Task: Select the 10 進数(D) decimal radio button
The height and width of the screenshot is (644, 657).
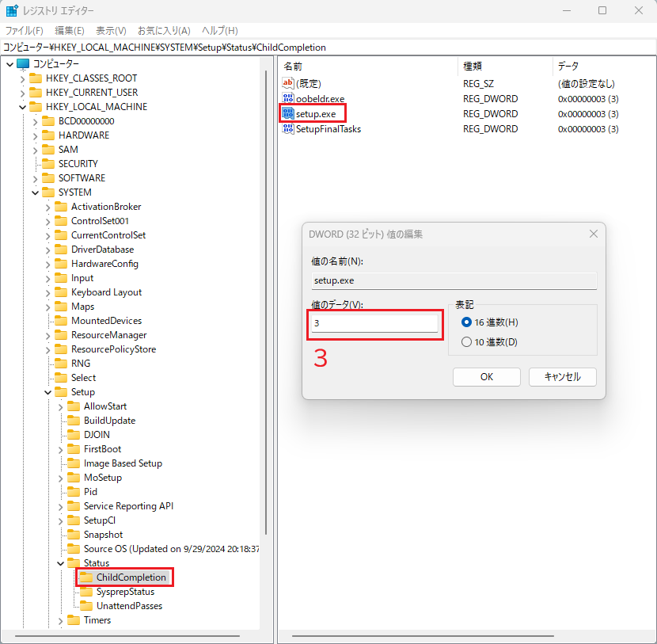Action: [x=466, y=341]
